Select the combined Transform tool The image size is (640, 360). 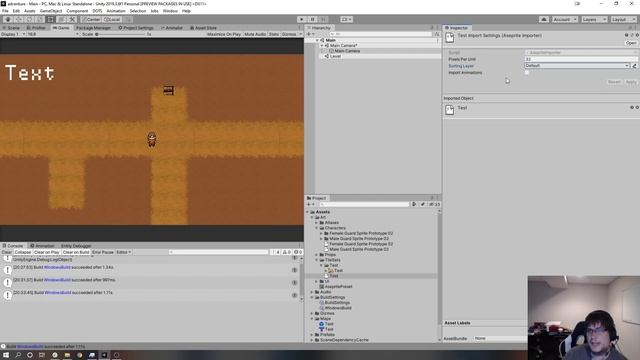pyautogui.click(x=61, y=19)
